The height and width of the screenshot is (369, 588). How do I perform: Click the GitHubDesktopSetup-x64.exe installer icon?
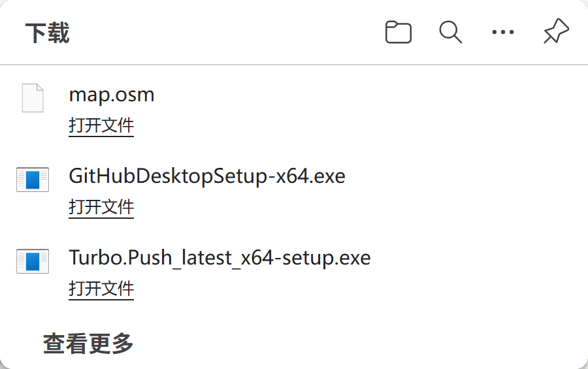point(33,180)
